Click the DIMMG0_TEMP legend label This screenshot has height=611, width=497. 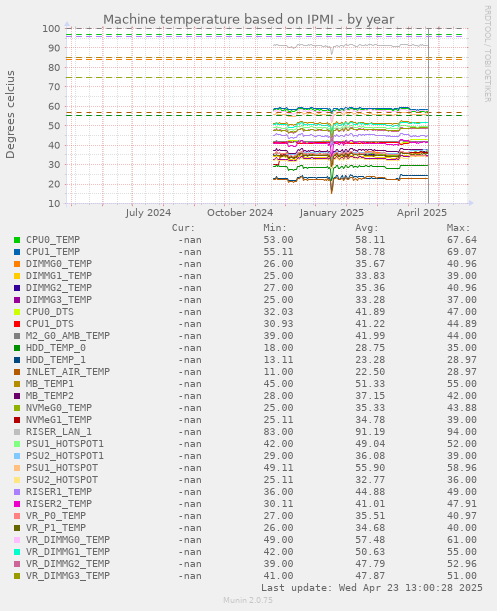click(x=59, y=264)
